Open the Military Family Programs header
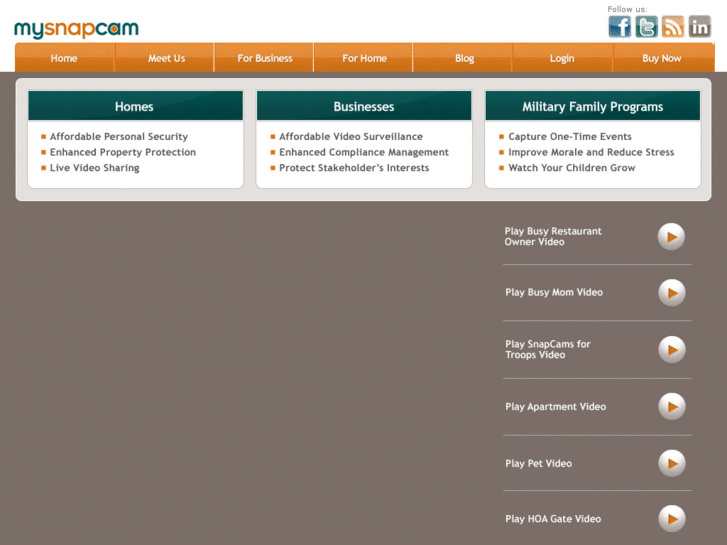Screen dimensions: 727x545 (x=593, y=106)
